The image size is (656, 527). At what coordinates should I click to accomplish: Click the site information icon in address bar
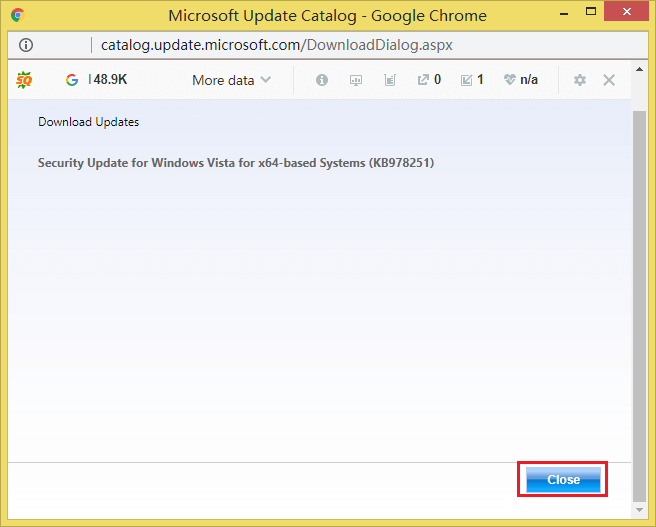pos(26,45)
